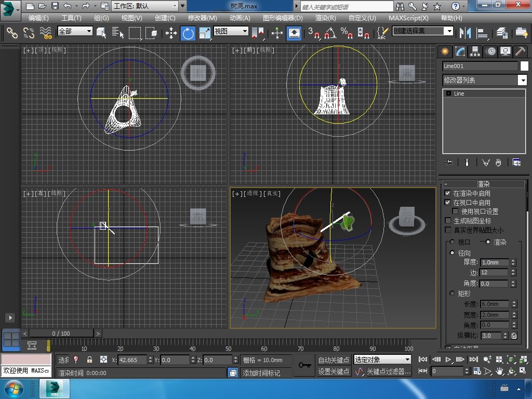Expand the Line entry in modifier stack
Screen dimensions: 532x399
click(448, 94)
